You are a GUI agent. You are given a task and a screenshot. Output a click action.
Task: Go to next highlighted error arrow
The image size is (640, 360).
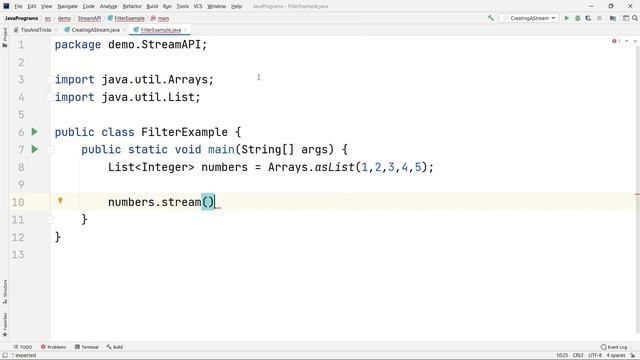(x=635, y=41)
